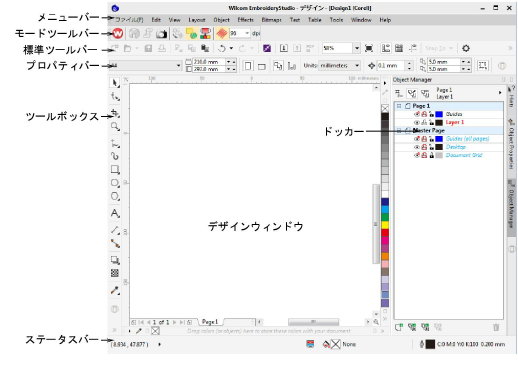Open the Effects menu
The height and width of the screenshot is (368, 518).
click(245, 20)
